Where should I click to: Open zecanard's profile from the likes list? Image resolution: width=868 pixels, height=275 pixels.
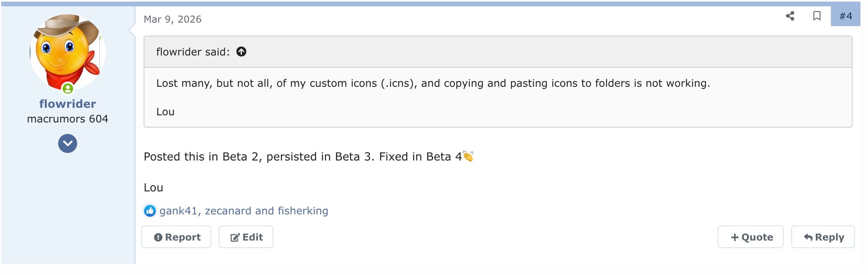click(x=228, y=211)
